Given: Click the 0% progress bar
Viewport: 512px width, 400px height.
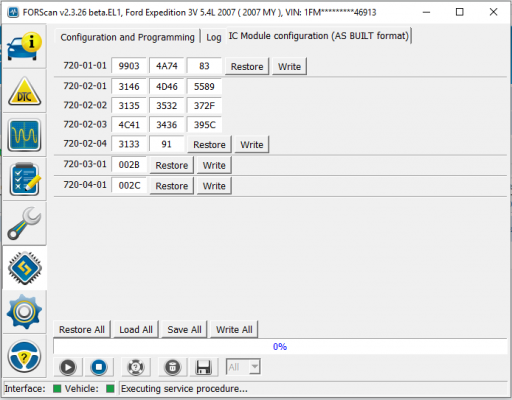Looking at the screenshot, I should [x=280, y=347].
